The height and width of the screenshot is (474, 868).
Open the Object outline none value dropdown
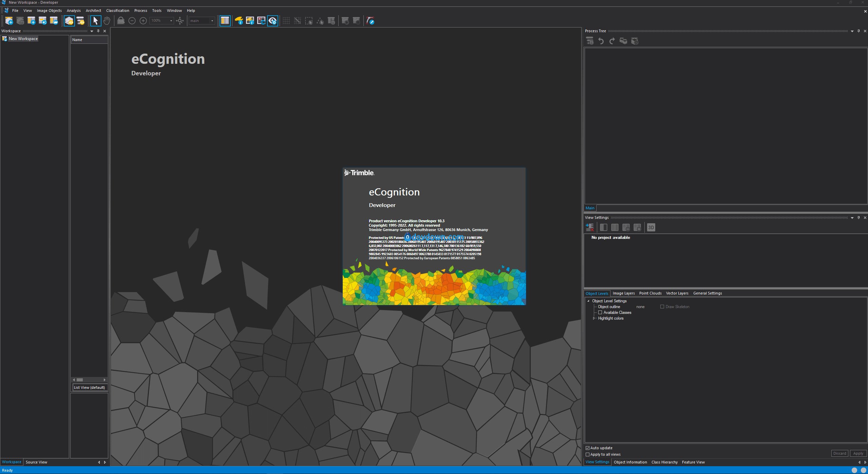[640, 307]
